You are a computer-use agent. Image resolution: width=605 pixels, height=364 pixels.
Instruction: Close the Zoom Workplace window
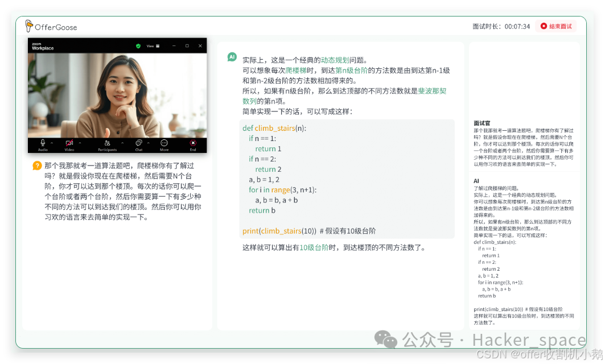point(200,46)
